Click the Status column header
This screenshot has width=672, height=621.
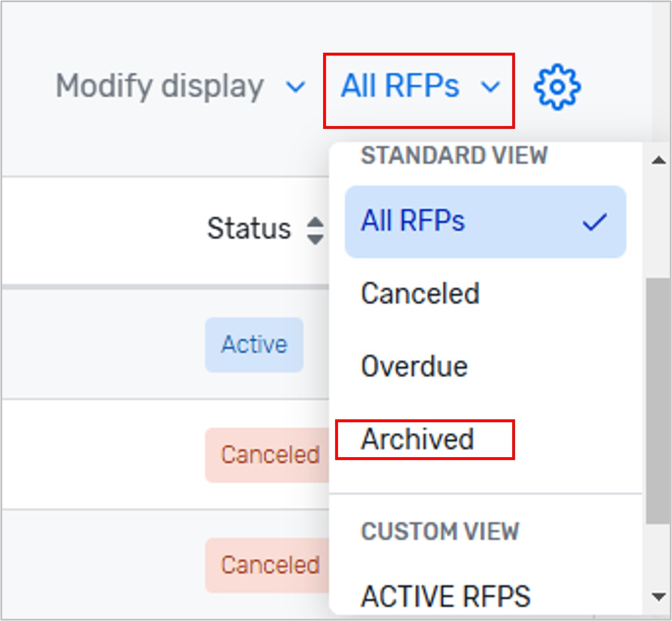(249, 229)
